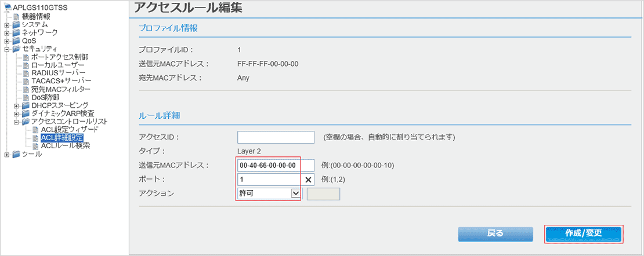Select the ネットワーク tree label

pos(39,33)
